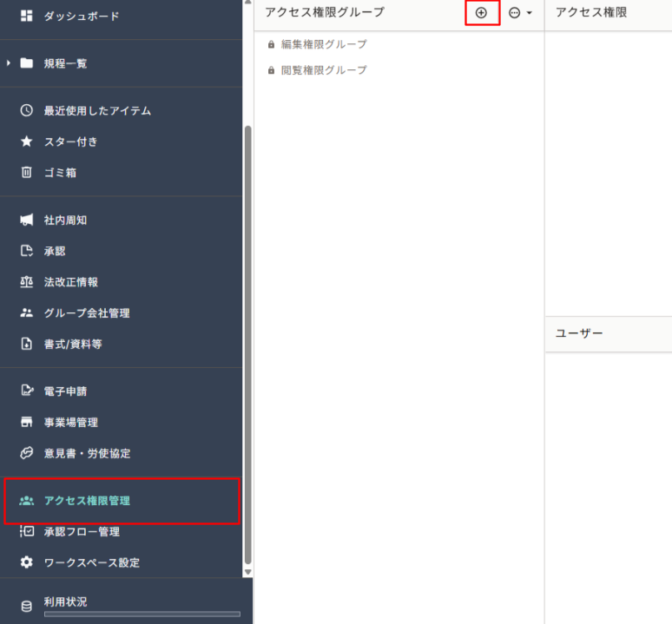Open 承認 in the sidebar
This screenshot has width=672, height=624.
pos(55,251)
